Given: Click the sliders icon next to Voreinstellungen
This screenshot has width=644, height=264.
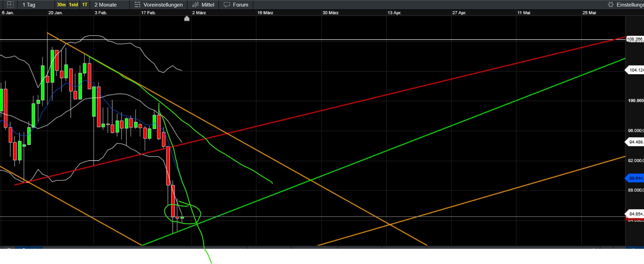Looking at the screenshot, I should coord(137,5).
